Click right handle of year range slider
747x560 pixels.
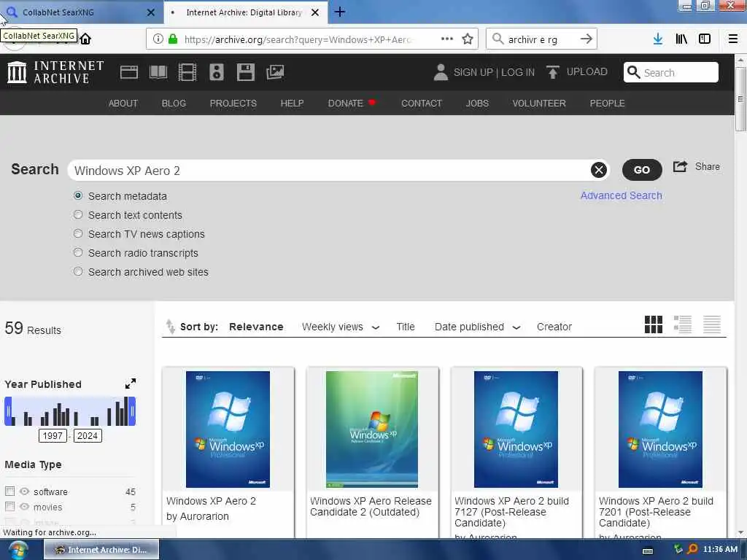[133, 411]
